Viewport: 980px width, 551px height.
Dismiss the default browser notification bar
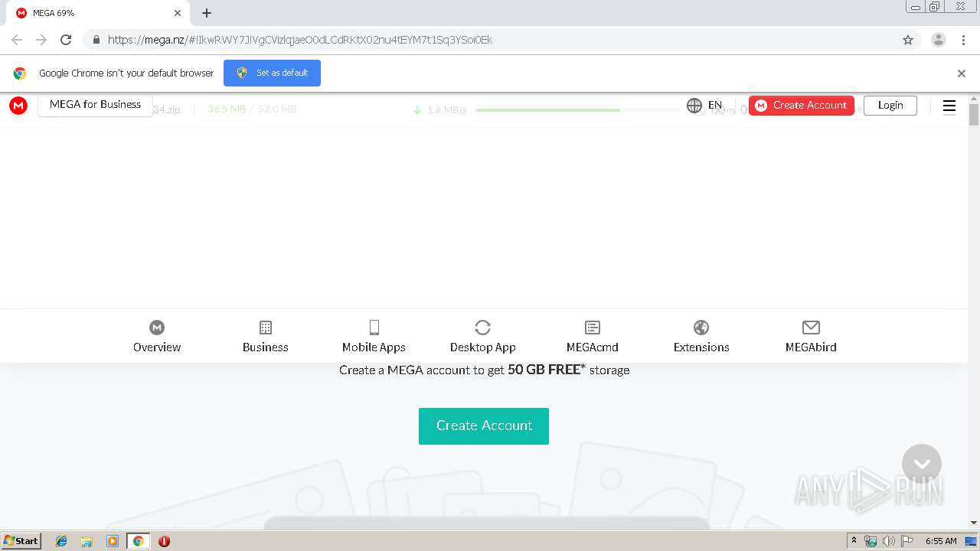[962, 73]
